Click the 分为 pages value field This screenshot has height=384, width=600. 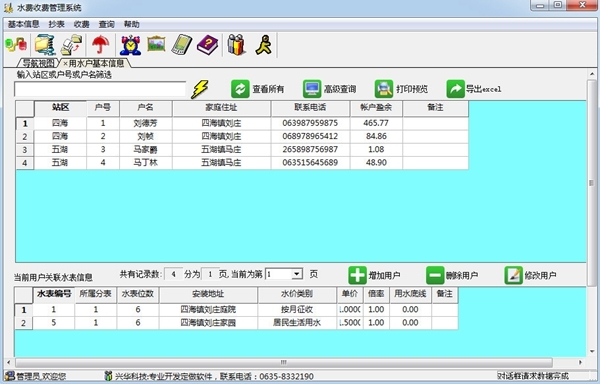(210, 274)
